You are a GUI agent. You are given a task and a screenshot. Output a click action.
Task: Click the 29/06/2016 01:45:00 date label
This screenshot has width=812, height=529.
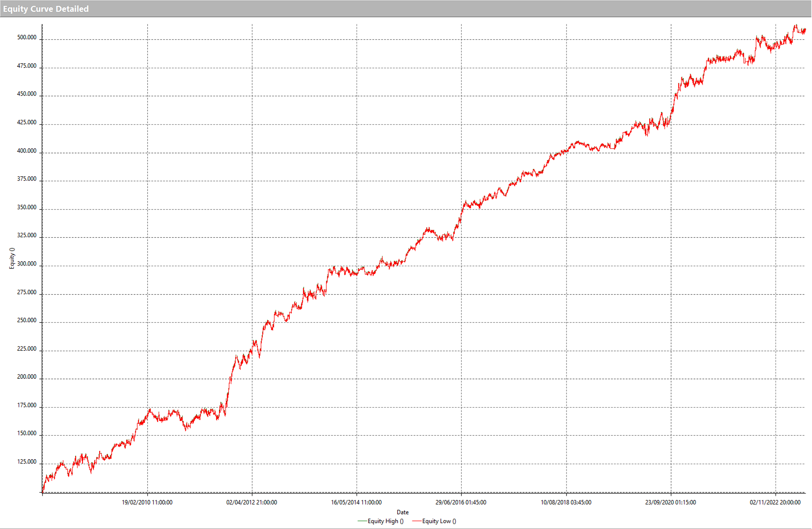pos(461,502)
